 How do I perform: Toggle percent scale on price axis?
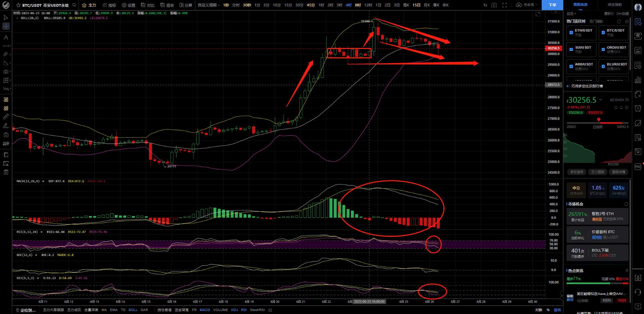tap(548, 310)
